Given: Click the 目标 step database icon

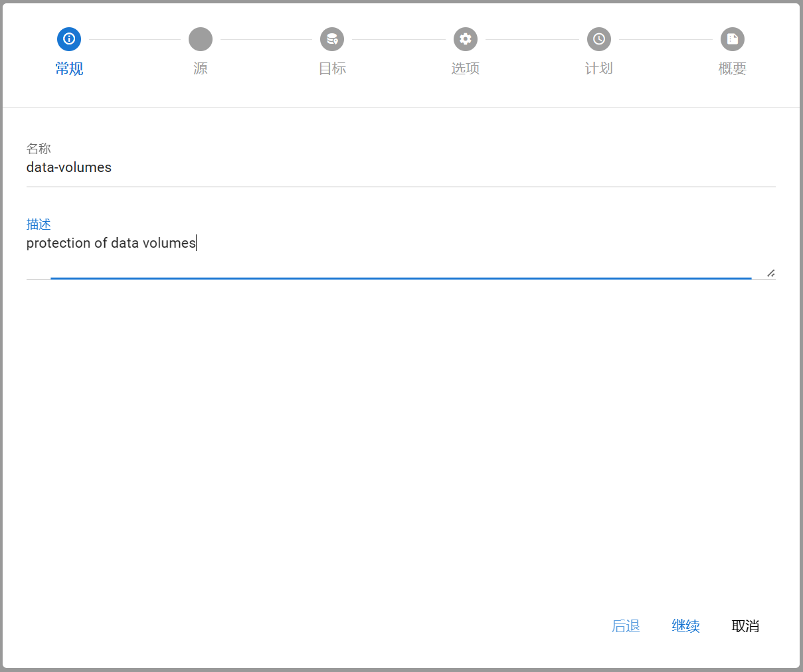Looking at the screenshot, I should click(x=332, y=39).
